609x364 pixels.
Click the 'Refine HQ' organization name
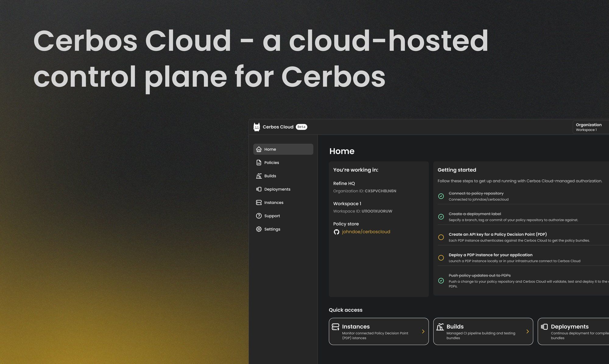point(344,183)
